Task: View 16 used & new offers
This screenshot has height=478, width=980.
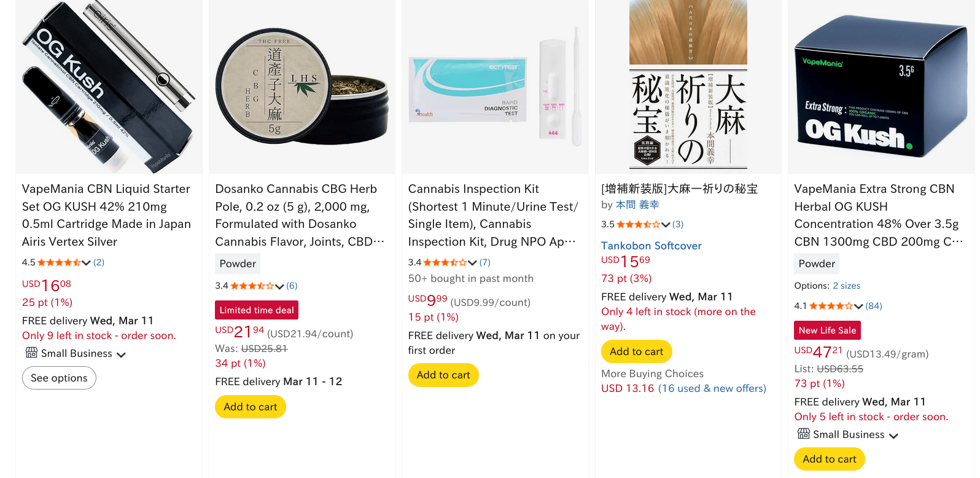Action: 712,388
